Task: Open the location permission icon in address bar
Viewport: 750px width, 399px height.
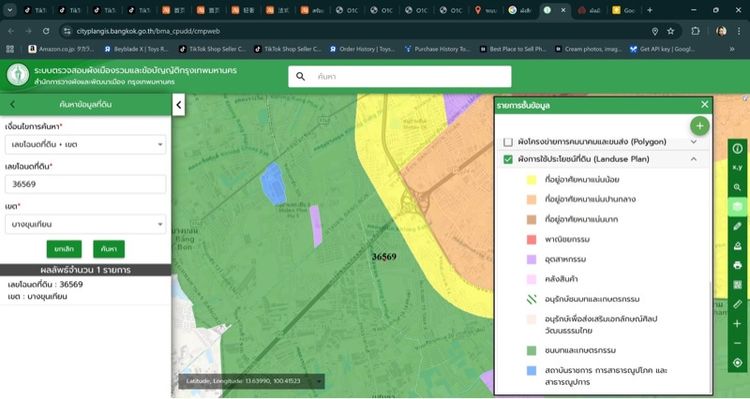Action: tap(655, 31)
